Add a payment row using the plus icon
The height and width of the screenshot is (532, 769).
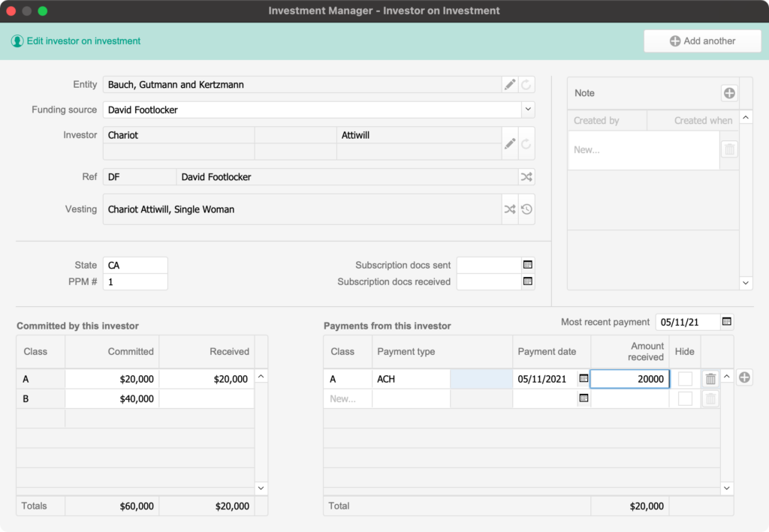point(744,377)
